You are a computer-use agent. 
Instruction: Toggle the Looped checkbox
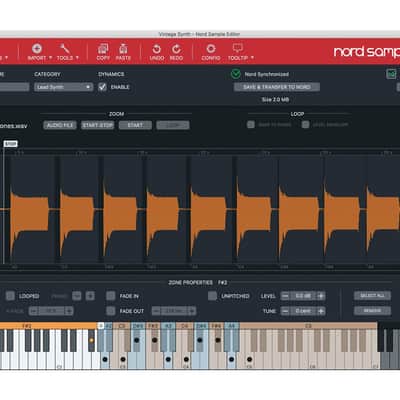point(10,296)
